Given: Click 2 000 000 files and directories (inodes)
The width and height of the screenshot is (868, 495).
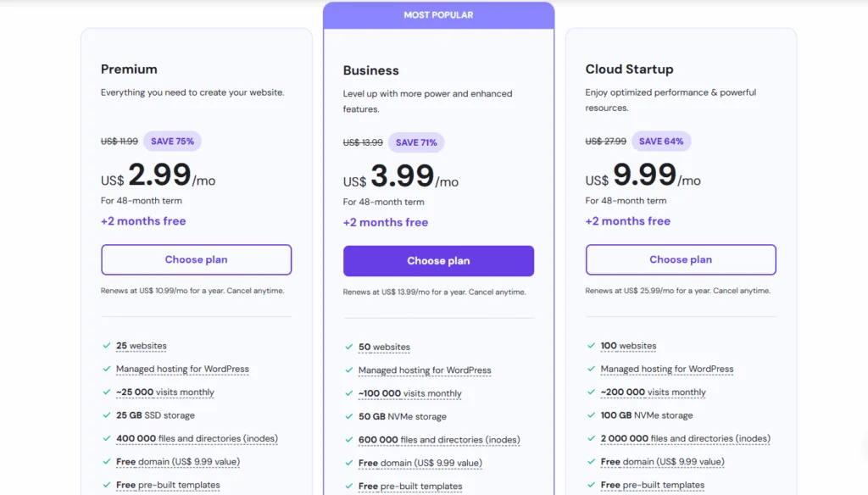Looking at the screenshot, I should (685, 438).
